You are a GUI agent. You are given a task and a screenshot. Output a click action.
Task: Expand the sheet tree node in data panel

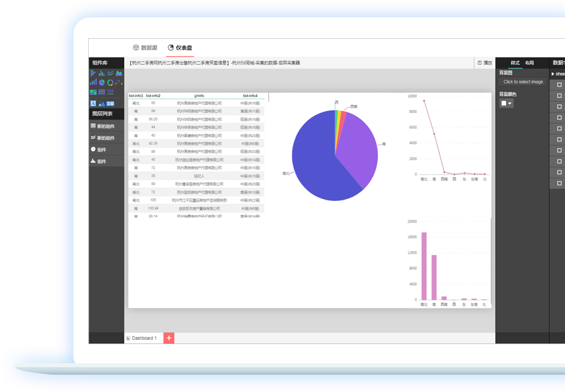tap(552, 73)
